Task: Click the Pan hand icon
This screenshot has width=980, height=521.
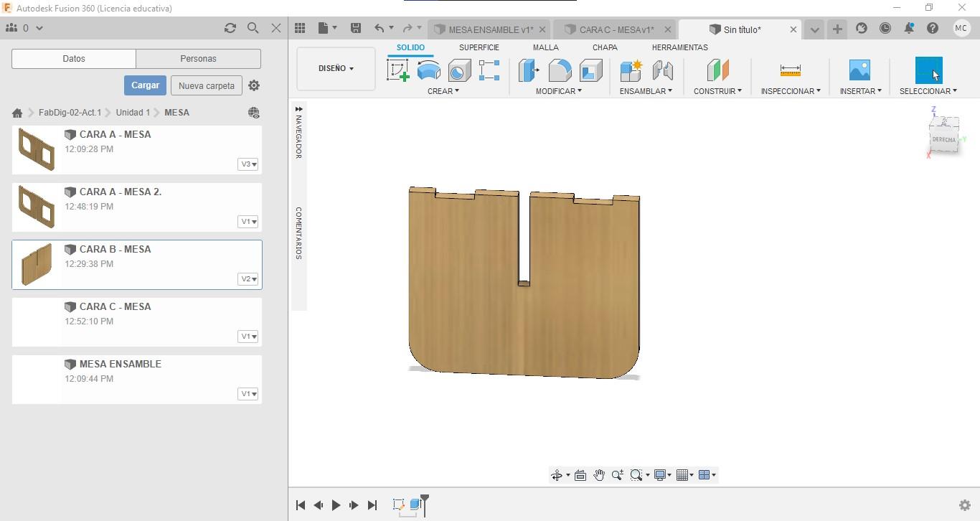Action: click(x=598, y=475)
